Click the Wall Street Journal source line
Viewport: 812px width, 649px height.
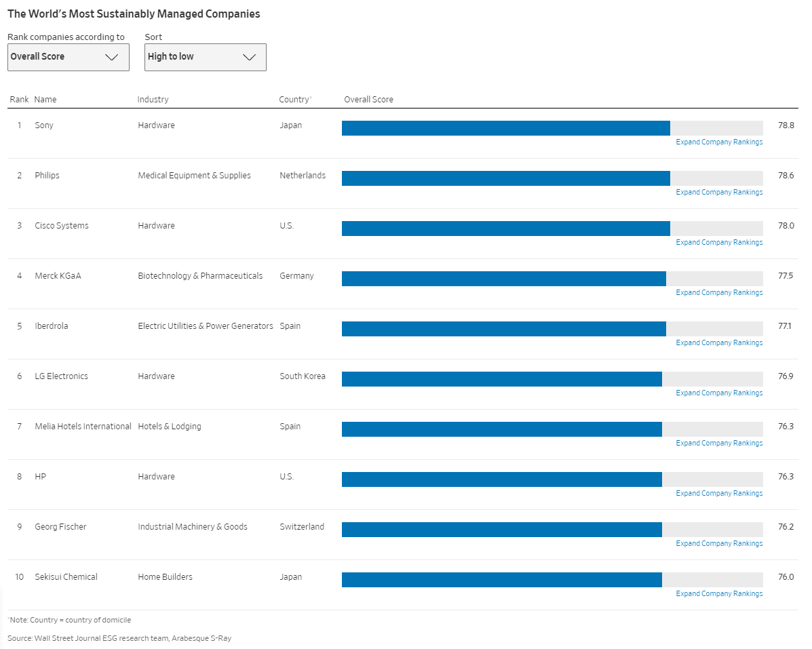click(x=119, y=639)
